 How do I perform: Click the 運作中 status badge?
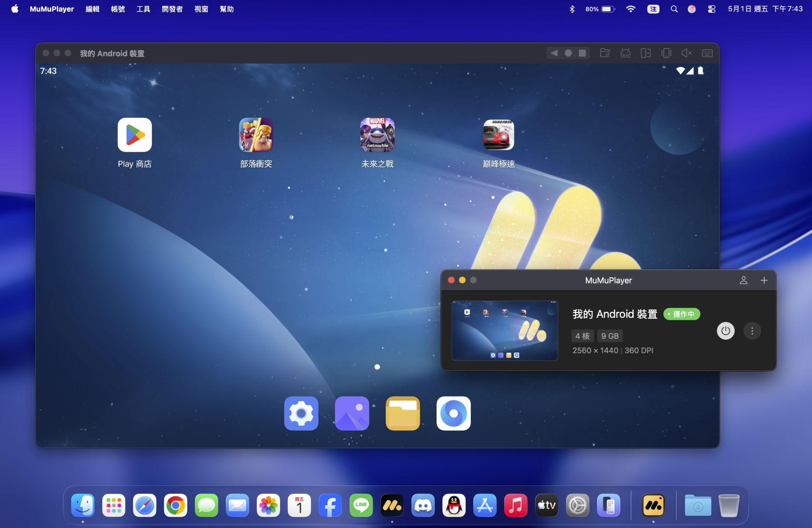[682, 314]
